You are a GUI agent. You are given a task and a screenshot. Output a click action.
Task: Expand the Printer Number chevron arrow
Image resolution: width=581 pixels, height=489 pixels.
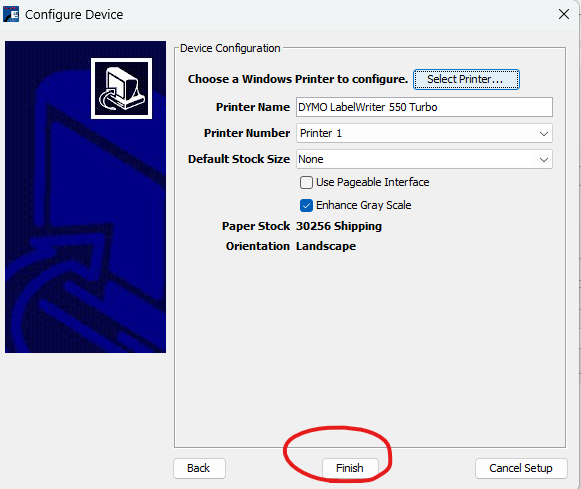(544, 134)
